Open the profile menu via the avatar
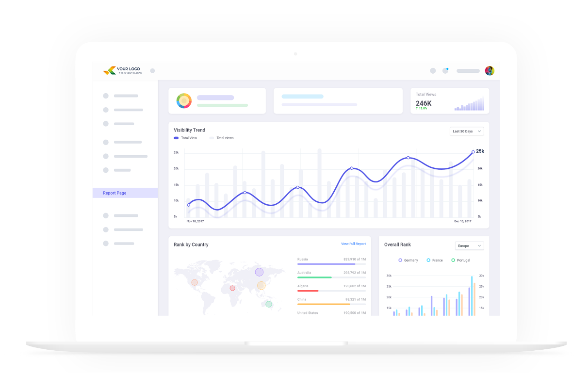 tap(490, 70)
